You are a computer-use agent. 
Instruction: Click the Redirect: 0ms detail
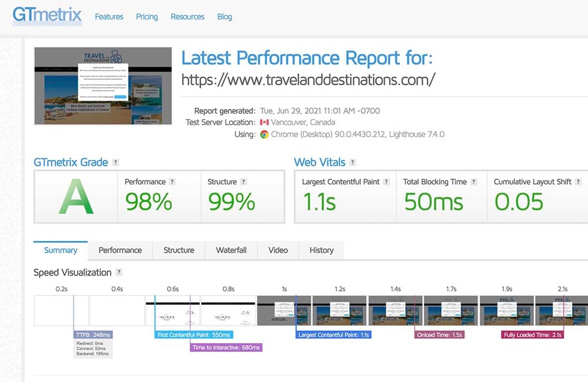(x=89, y=343)
